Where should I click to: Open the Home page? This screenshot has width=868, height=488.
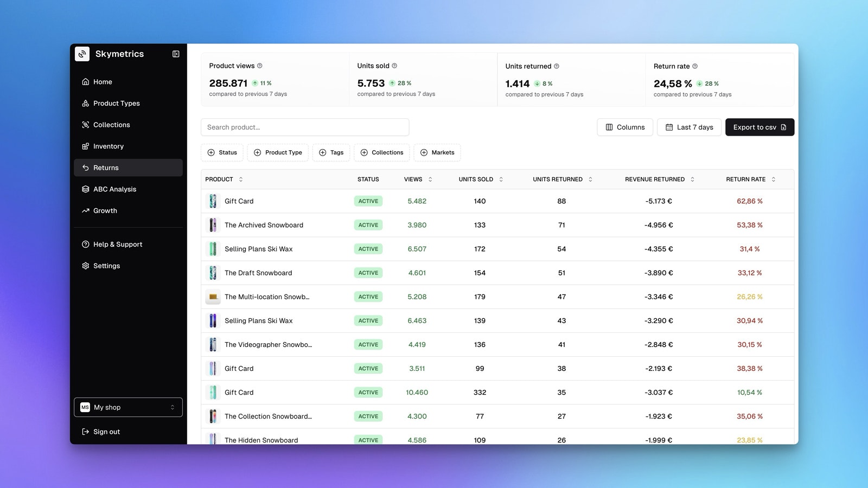(x=128, y=82)
